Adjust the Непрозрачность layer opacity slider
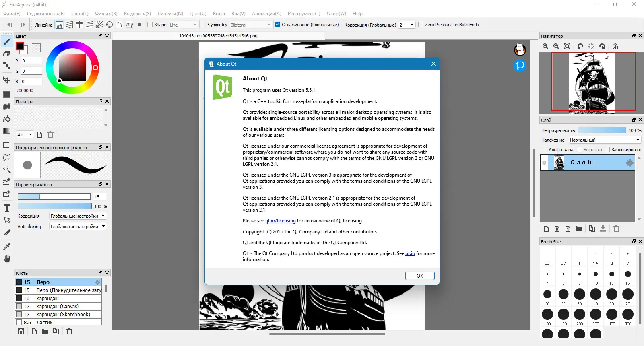 point(602,130)
